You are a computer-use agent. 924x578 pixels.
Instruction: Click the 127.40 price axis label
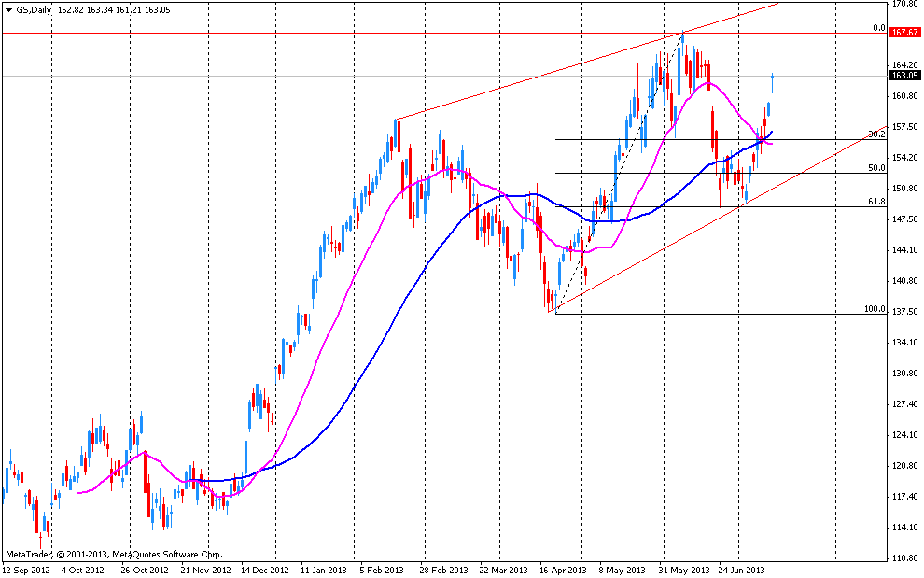[x=905, y=404]
